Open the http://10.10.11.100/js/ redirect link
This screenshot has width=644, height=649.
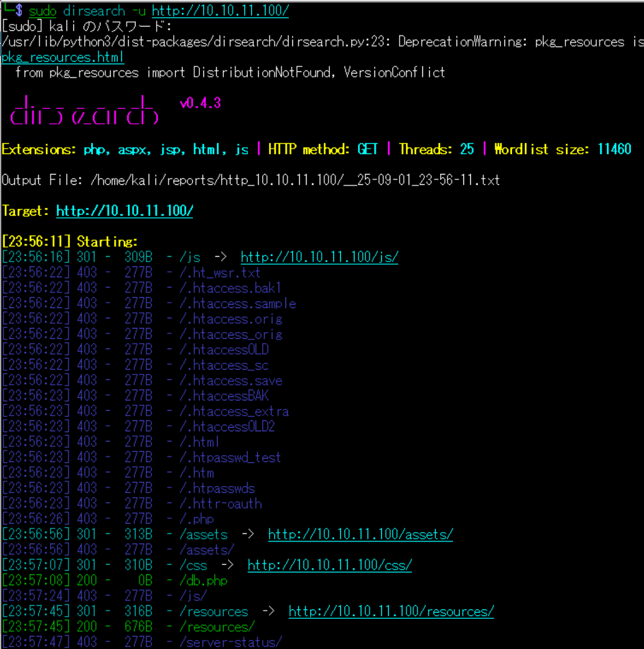coord(319,257)
